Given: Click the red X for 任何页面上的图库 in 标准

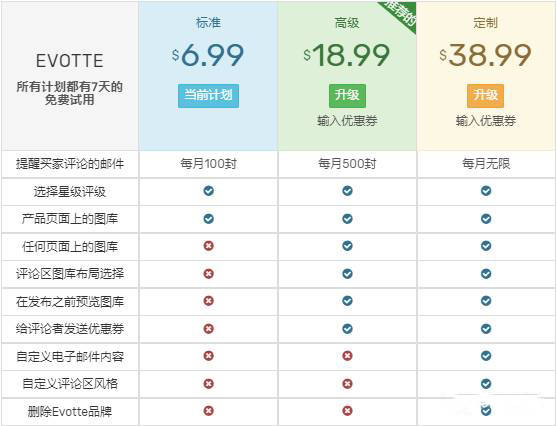Looking at the screenshot, I should [209, 246].
